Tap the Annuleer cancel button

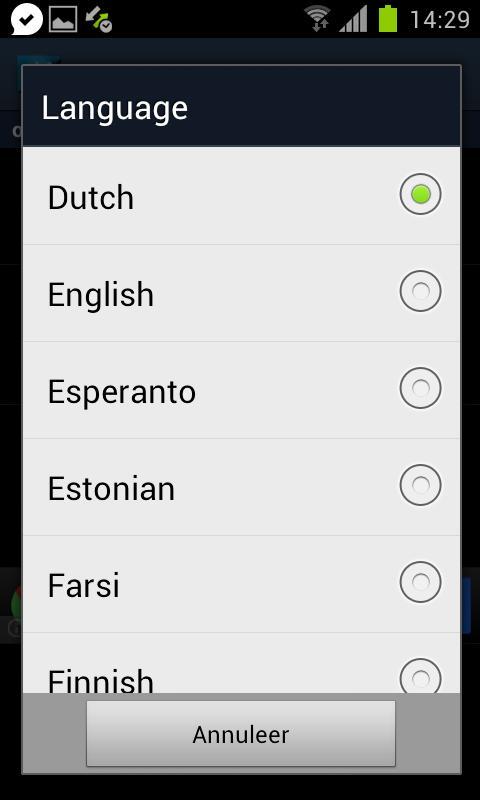tap(241, 734)
